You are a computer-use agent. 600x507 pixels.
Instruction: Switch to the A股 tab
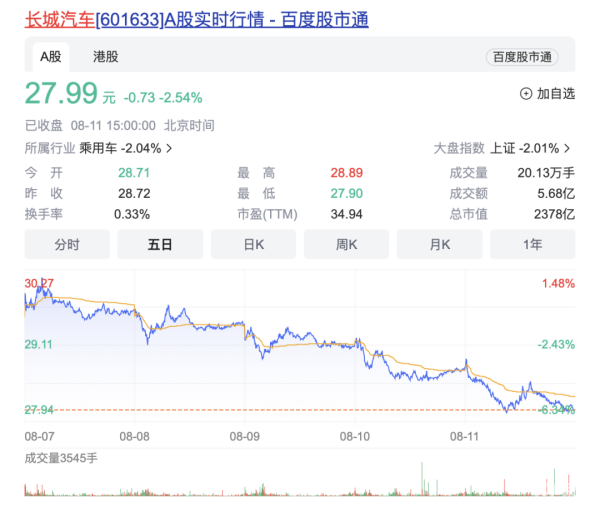[50, 57]
